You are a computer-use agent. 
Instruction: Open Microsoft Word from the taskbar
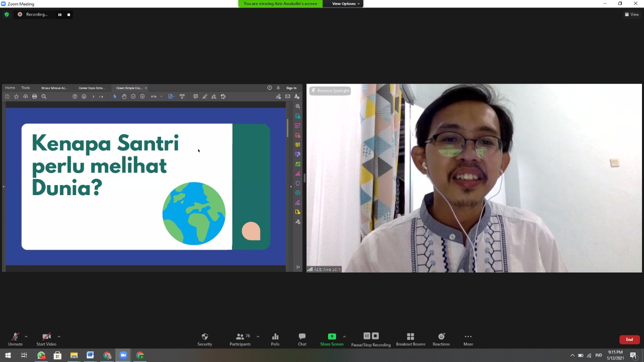[90, 355]
